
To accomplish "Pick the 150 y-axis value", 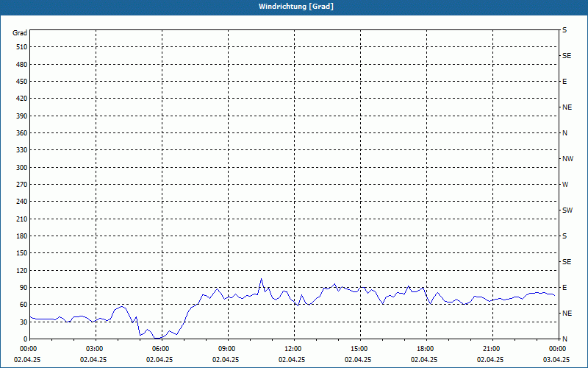I will (22, 253).
